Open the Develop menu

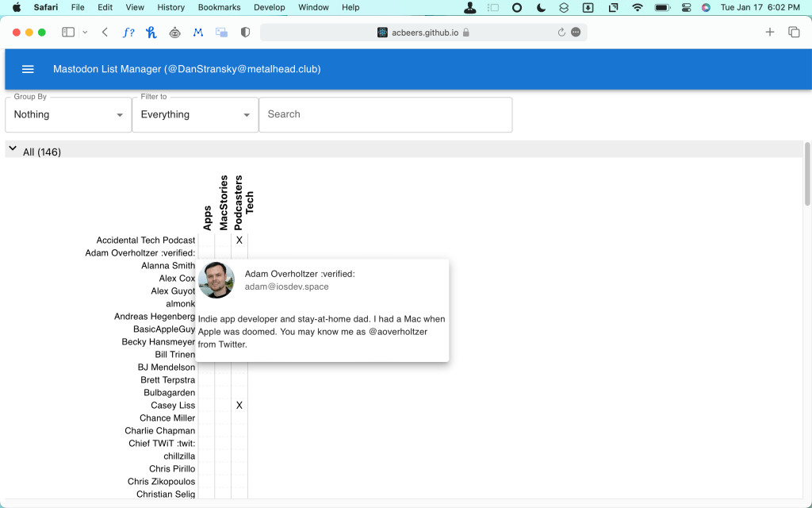click(269, 7)
